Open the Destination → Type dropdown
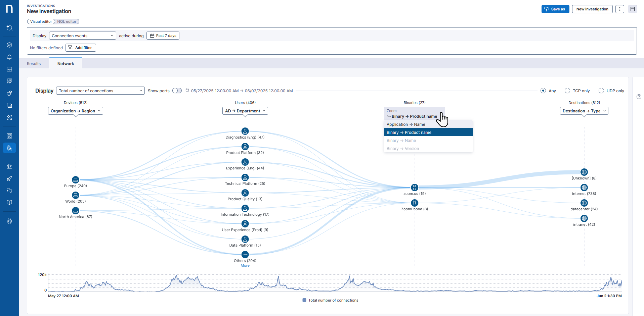 [584, 111]
